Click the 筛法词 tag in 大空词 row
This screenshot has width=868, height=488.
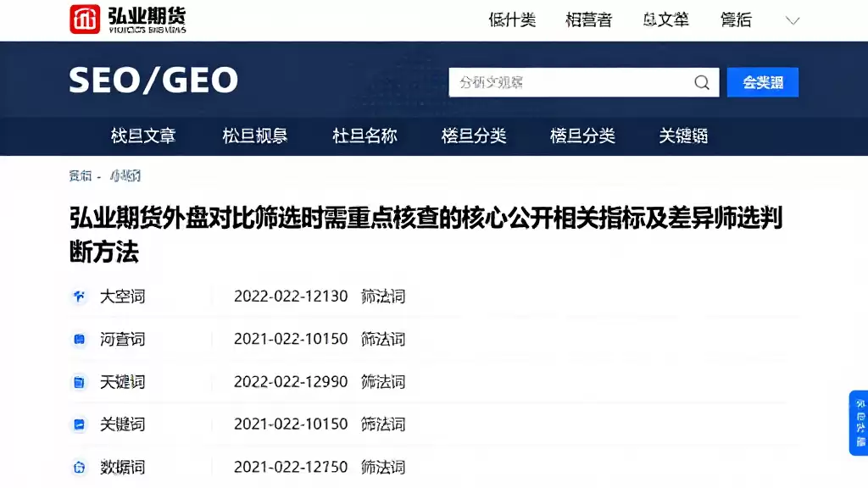[383, 297]
